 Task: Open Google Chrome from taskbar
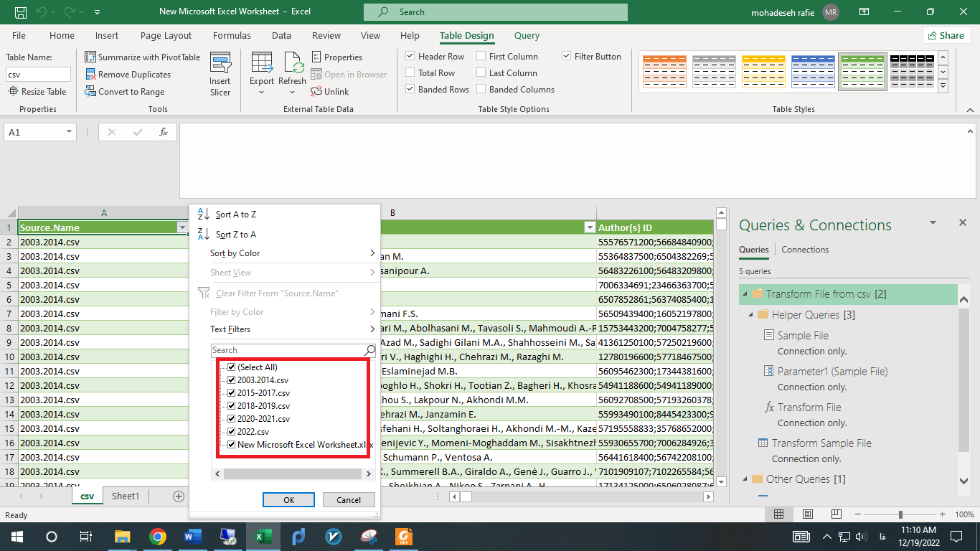pyautogui.click(x=158, y=537)
